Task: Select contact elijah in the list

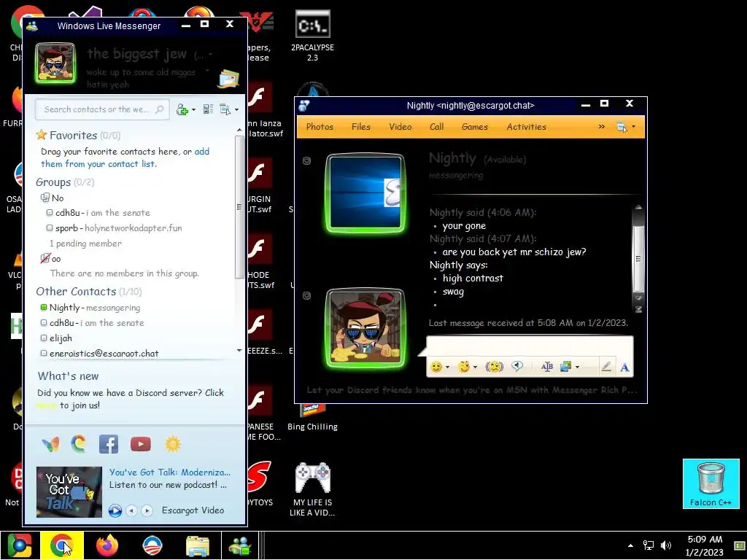Action: [x=56, y=338]
